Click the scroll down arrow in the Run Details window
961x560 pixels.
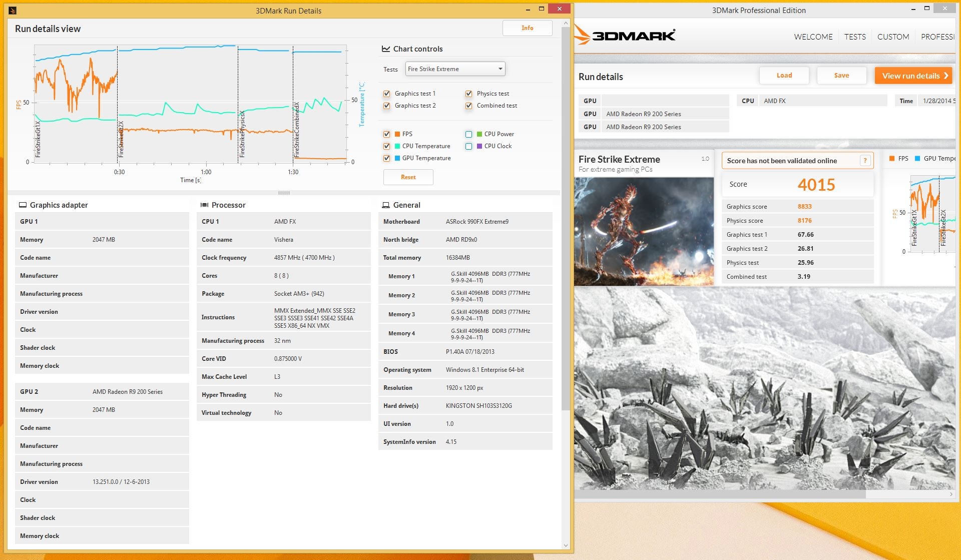(566, 545)
